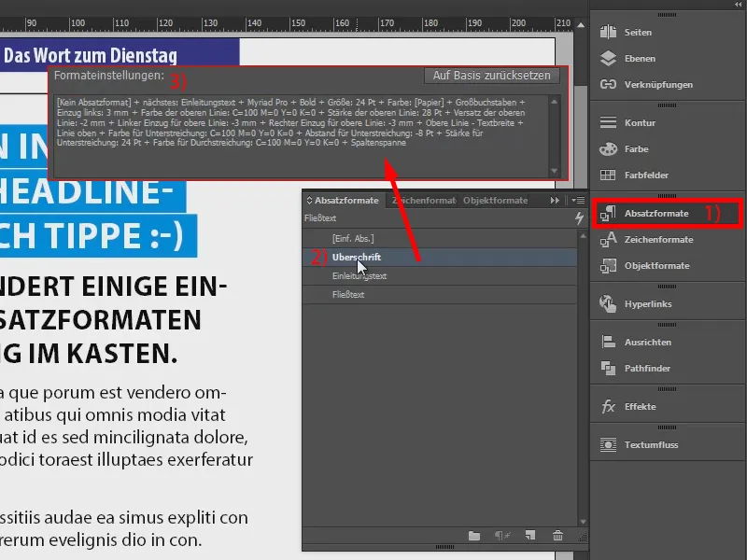The width and height of the screenshot is (747, 560).
Task: Click the Ausrichten label in the dock
Action: coord(648,342)
